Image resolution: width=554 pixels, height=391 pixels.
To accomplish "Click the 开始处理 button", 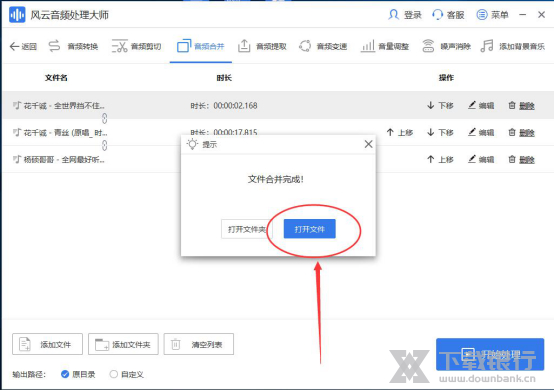I will 490,354.
